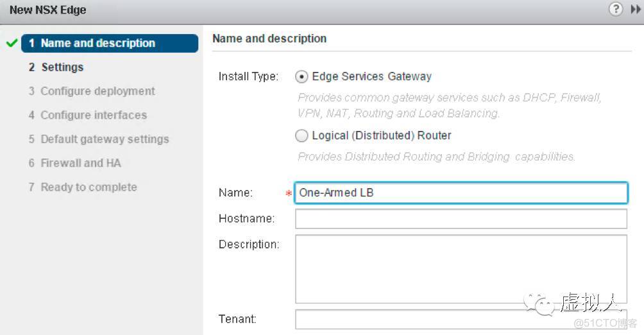
Task: Focus the Tenant input field
Action: point(461,320)
